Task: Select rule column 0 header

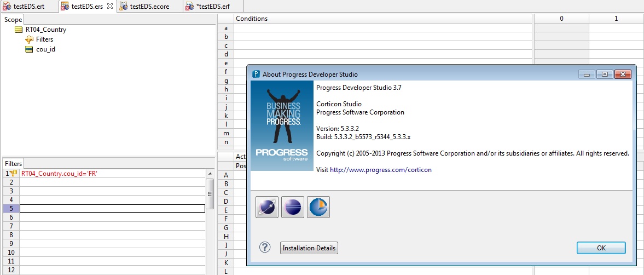Action: coord(561,19)
